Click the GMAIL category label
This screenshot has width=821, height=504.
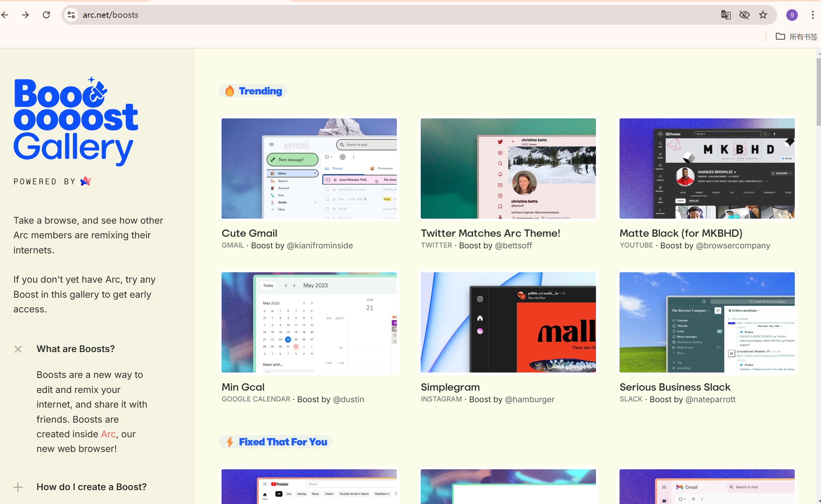tap(233, 245)
